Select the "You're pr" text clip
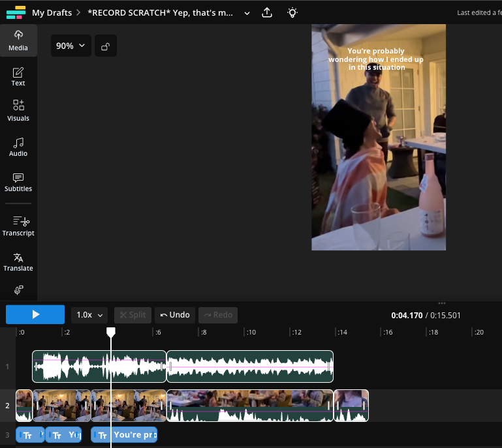The height and width of the screenshot is (448, 502). pyautogui.click(x=124, y=435)
